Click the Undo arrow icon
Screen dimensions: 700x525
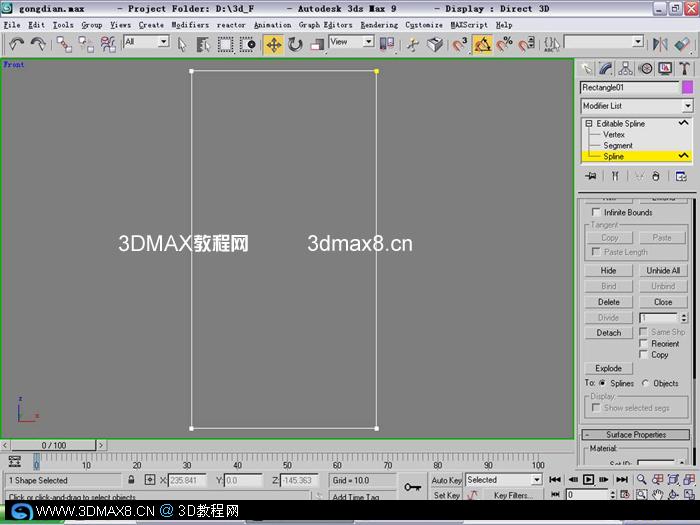(17, 44)
